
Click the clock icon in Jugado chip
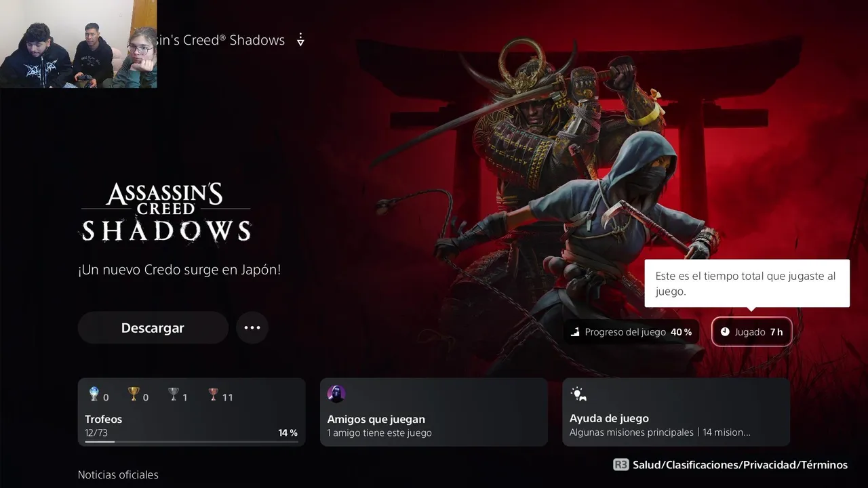725,332
